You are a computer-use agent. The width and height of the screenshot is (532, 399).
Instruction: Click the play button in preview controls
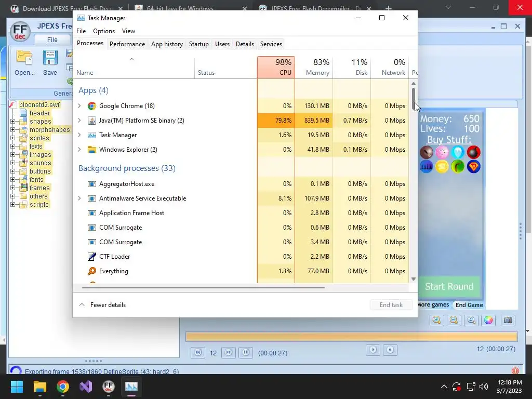coord(373,350)
